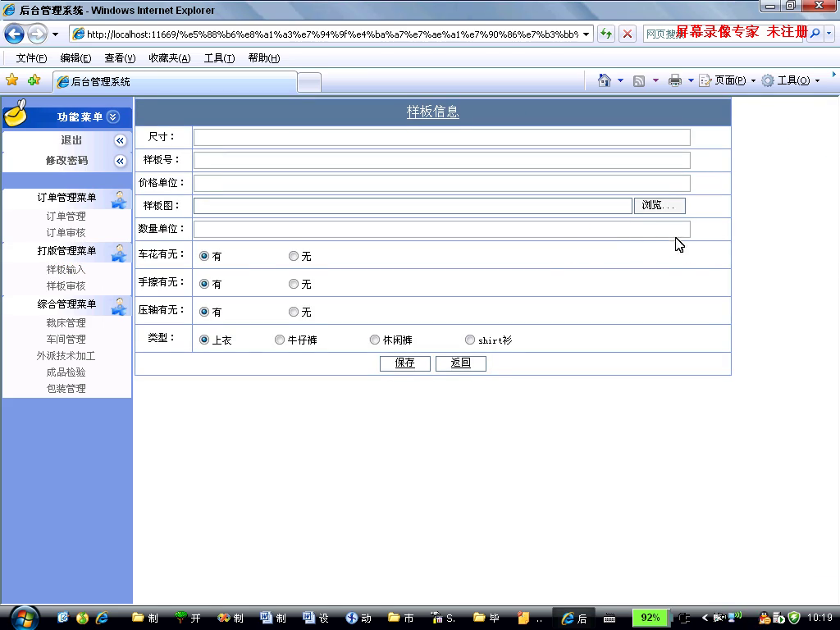Click into the 样板号 input field
This screenshot has width=840, height=630.
point(442,160)
